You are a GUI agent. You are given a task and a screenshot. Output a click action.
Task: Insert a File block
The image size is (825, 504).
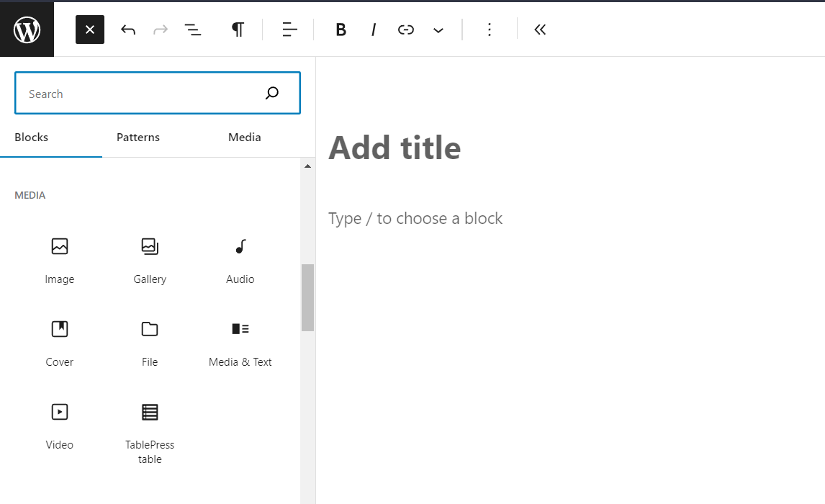point(150,343)
